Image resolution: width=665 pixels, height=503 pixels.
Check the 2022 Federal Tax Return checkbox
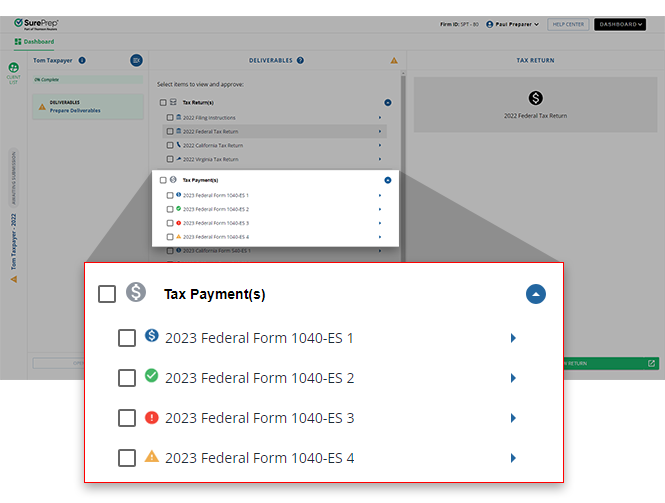170,131
